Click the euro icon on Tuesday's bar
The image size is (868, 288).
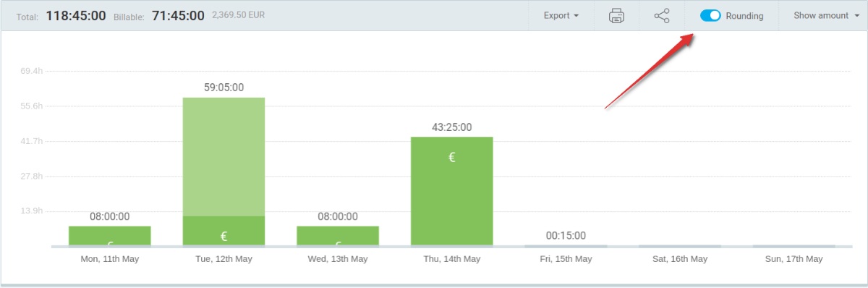coord(224,236)
